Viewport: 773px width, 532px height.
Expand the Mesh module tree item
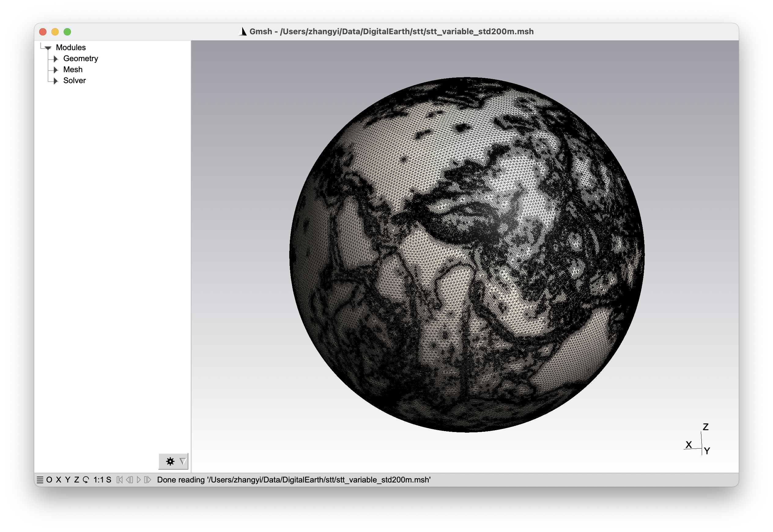click(56, 70)
